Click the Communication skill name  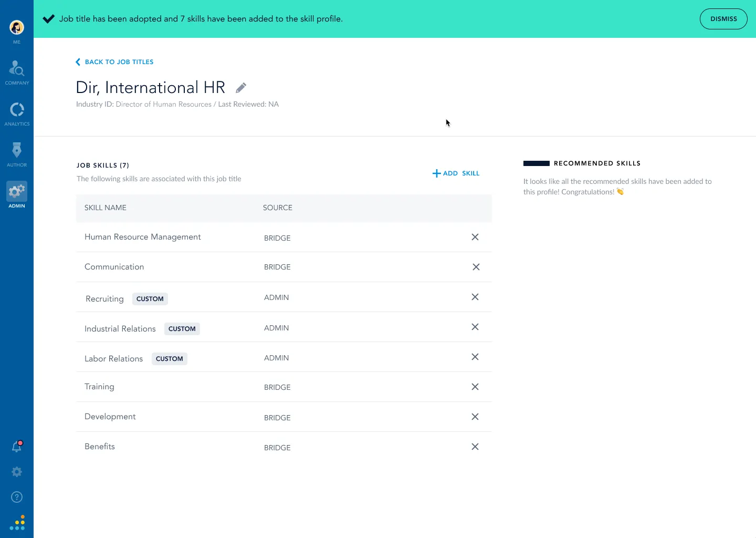point(114,267)
